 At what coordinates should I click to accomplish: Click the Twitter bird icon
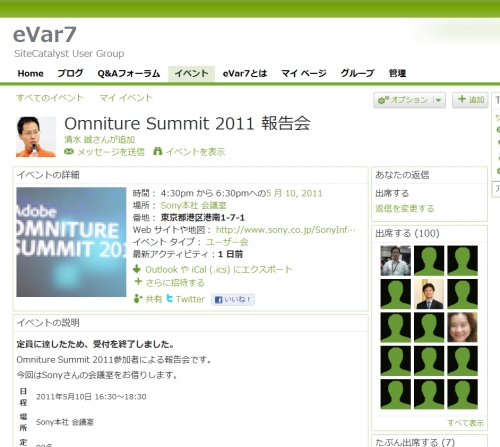(x=169, y=298)
